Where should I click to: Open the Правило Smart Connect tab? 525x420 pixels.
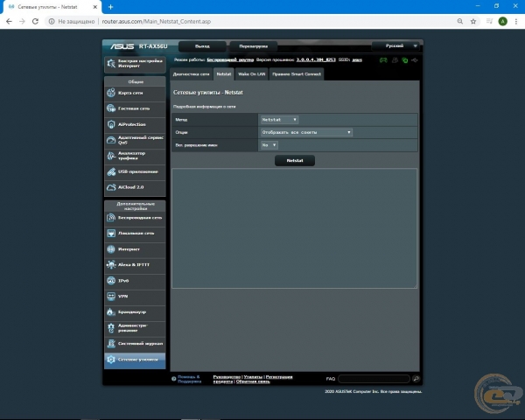pos(297,74)
